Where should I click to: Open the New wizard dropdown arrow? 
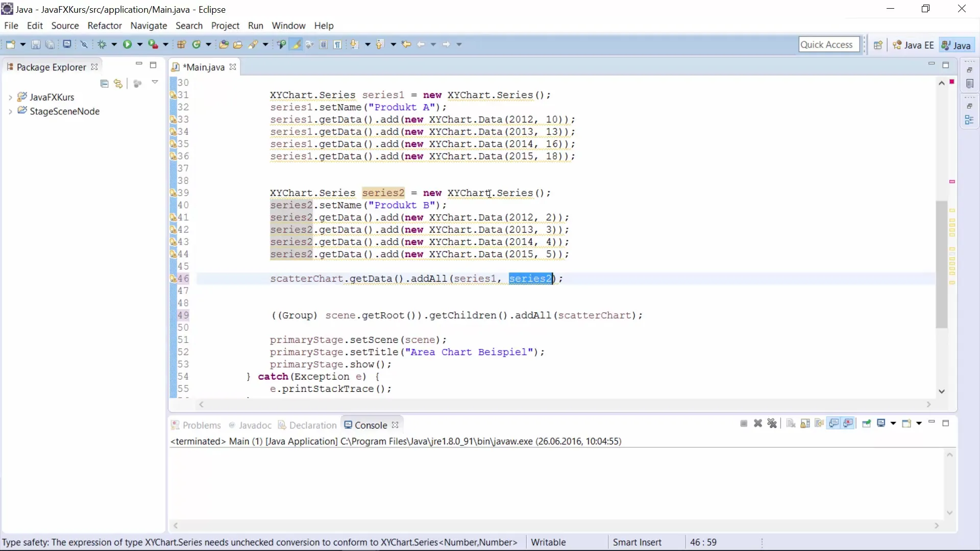(22, 44)
